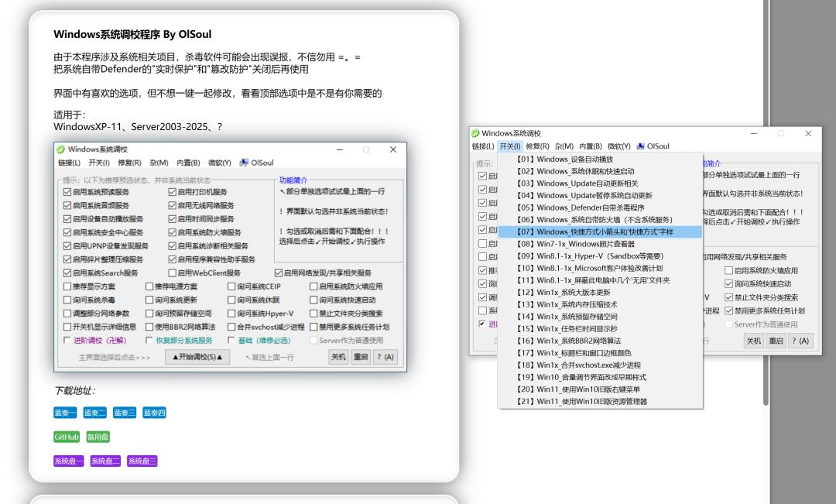Image resolution: width=836 pixels, height=504 pixels.
Task: Click the OlSoul logo in the menu bar
Action: coord(653,146)
